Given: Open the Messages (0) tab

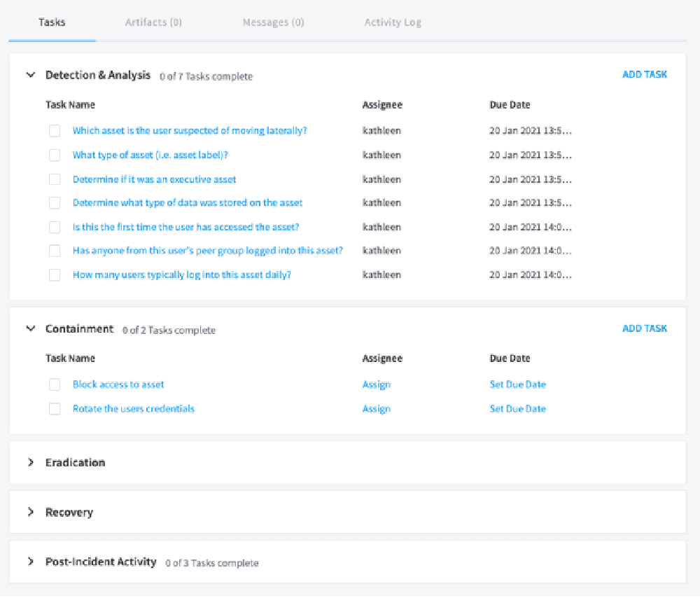Looking at the screenshot, I should pyautogui.click(x=273, y=22).
